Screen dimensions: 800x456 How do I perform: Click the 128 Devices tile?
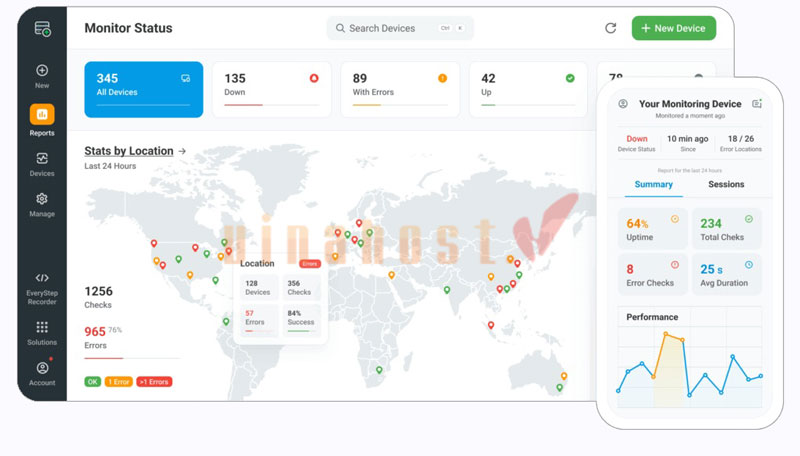click(x=259, y=288)
